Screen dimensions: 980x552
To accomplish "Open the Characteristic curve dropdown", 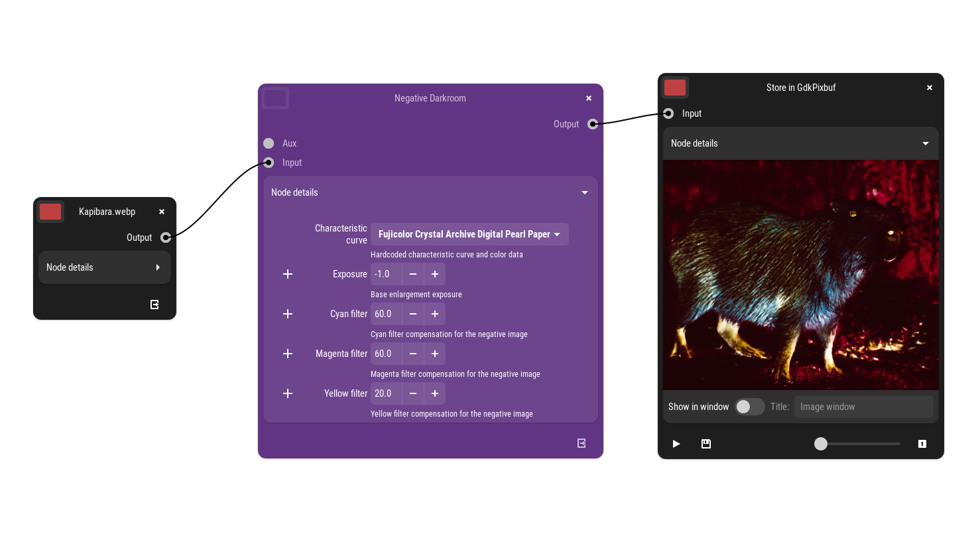I will tap(469, 234).
